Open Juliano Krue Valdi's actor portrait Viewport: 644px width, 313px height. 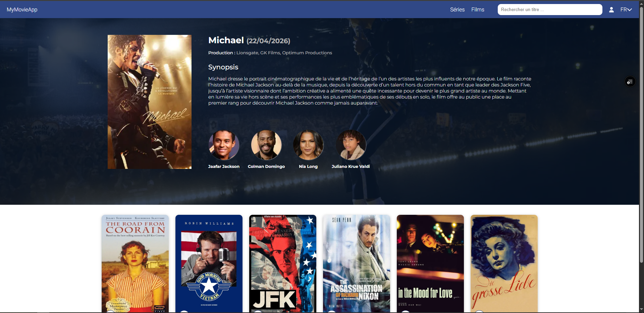(x=351, y=145)
